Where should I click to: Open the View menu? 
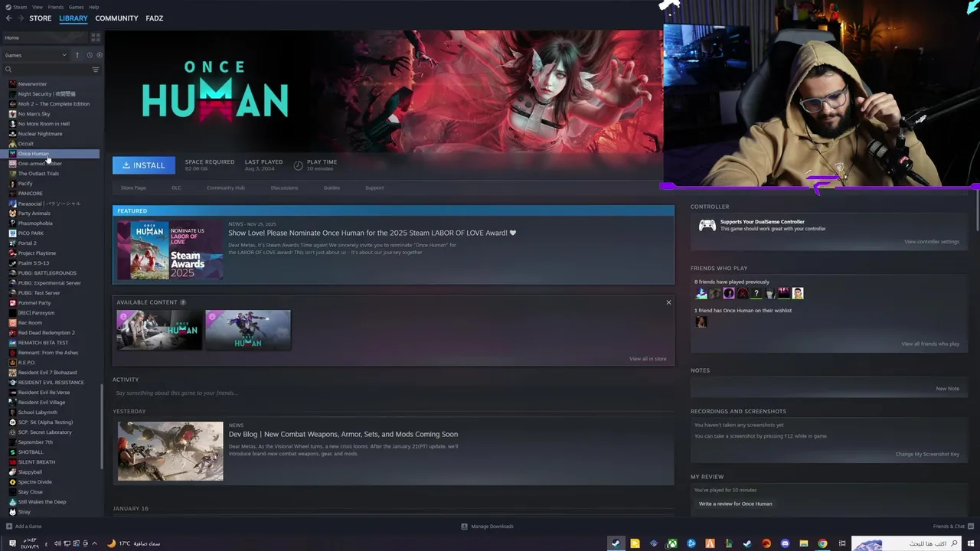pyautogui.click(x=37, y=7)
